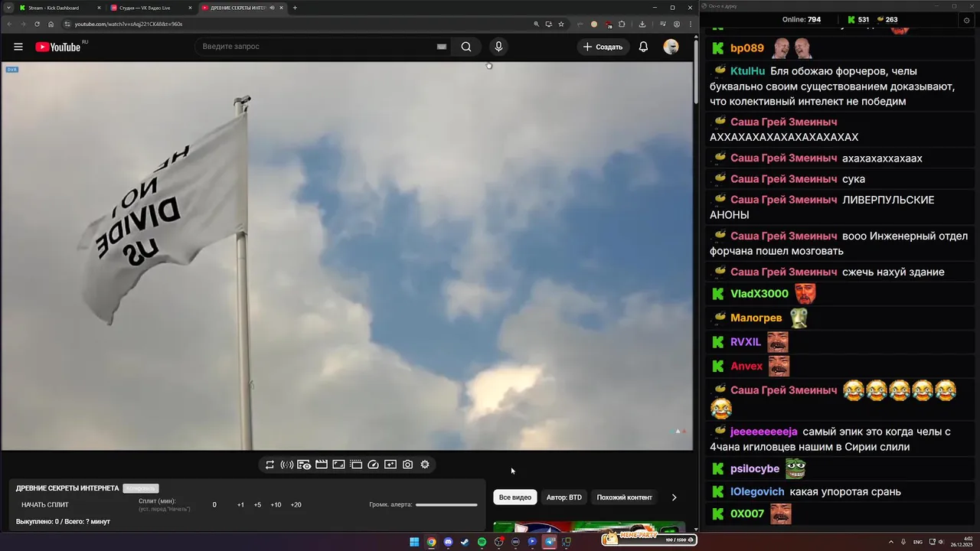Click the flag video in the YouTube player

pyautogui.click(x=347, y=256)
